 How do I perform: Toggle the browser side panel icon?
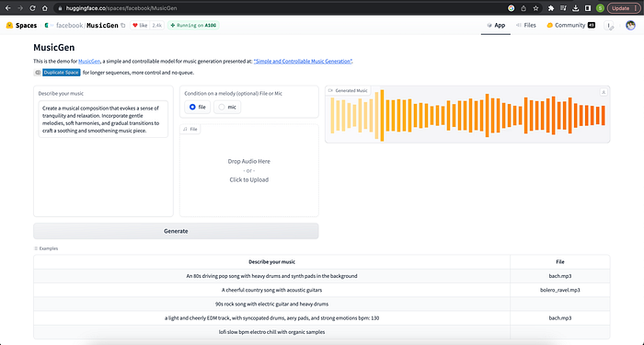588,8
